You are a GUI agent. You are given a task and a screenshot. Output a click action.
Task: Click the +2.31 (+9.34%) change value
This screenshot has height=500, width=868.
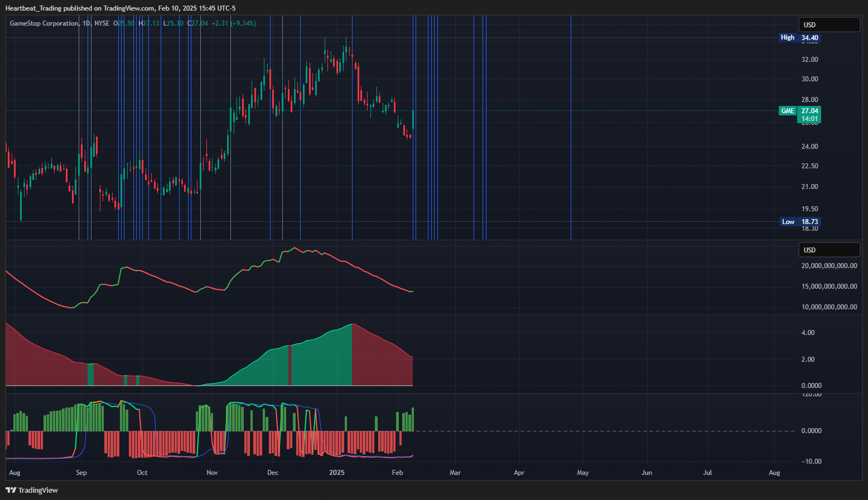coord(234,23)
